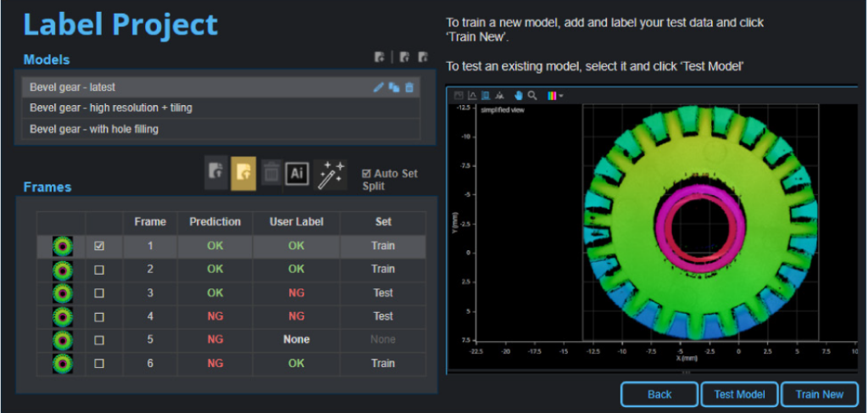Viewport: 868px width, 413px height.
Task: Click the Test Model button
Action: (738, 394)
